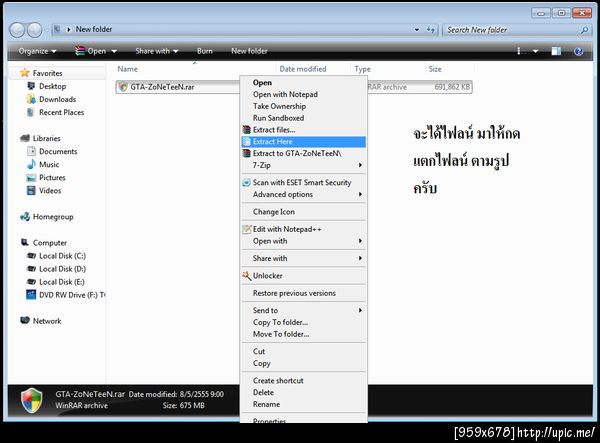This screenshot has width=600, height=443.
Task: Click the Local Disk (E:) drive icon
Action: coord(31,282)
